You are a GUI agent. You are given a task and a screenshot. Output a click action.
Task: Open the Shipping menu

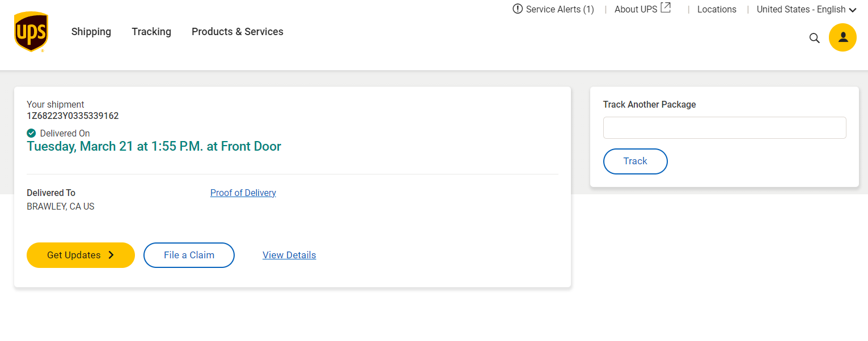click(91, 32)
